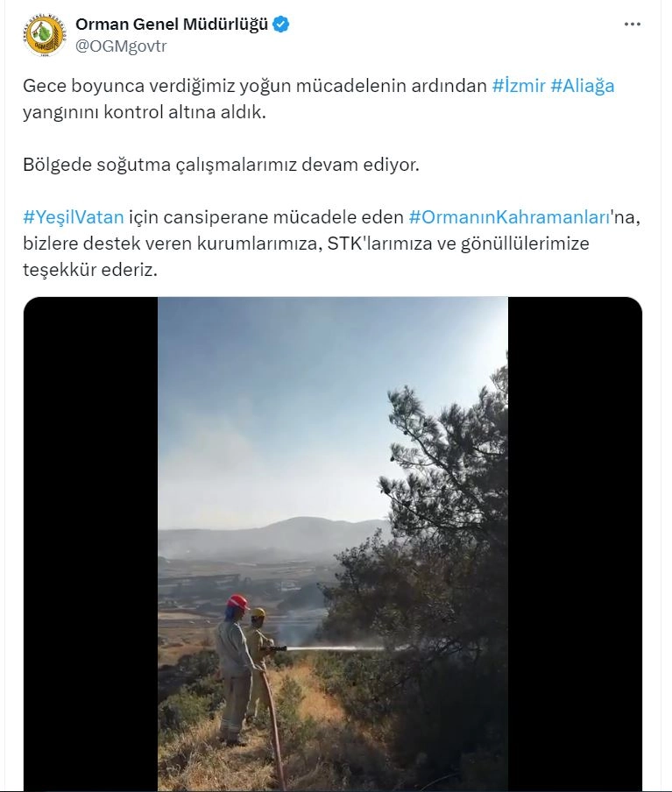Click the text 'yangınını kontrol altına aldık.'
672x792 pixels.
(145, 112)
